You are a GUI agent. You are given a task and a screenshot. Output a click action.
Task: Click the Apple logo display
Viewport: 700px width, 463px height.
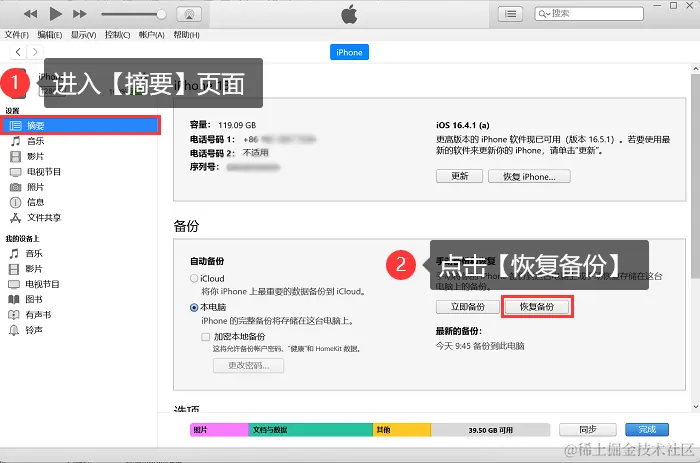(349, 14)
